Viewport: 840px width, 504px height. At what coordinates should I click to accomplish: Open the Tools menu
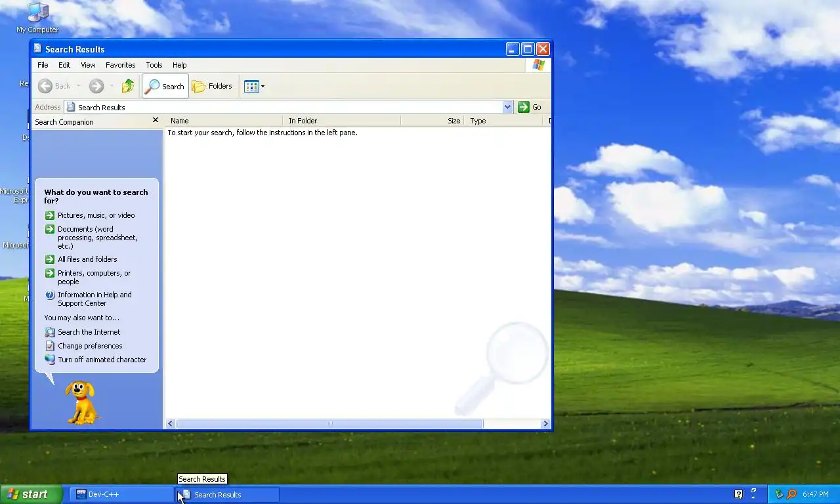[x=154, y=65]
